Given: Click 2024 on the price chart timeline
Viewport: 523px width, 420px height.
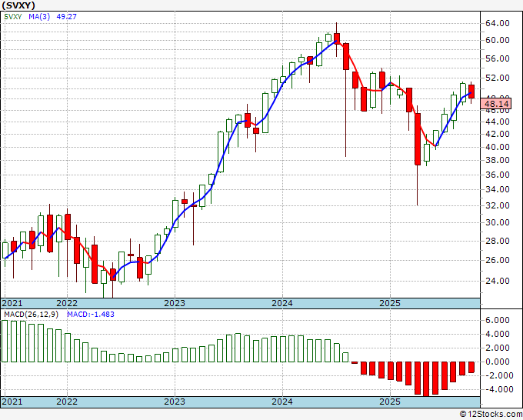Looking at the screenshot, I should click(x=282, y=303).
